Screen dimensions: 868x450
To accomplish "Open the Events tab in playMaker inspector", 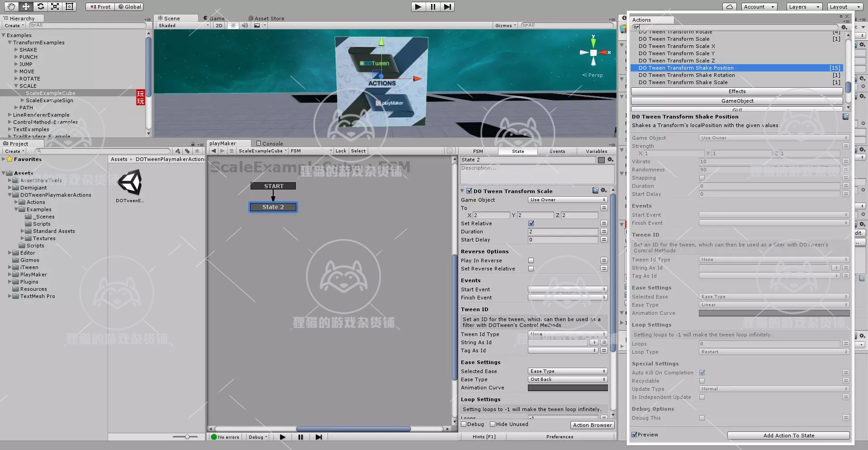I will click(557, 151).
